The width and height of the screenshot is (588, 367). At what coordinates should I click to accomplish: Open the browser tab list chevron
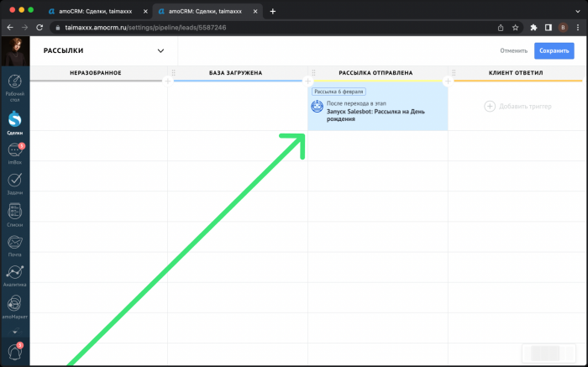pos(577,11)
